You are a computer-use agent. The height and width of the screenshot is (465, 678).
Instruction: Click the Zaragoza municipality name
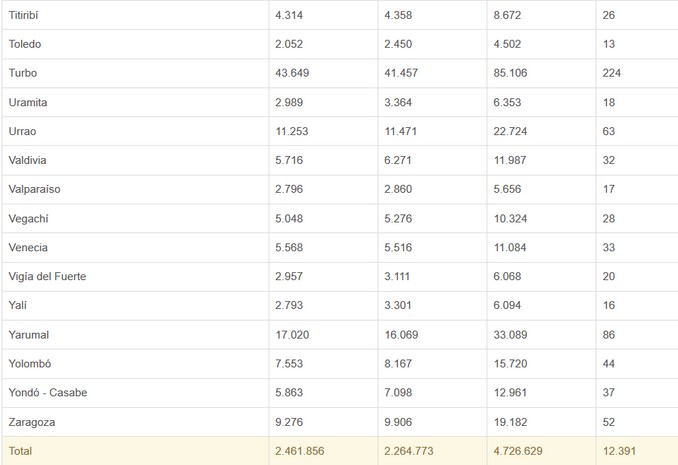[x=32, y=422]
